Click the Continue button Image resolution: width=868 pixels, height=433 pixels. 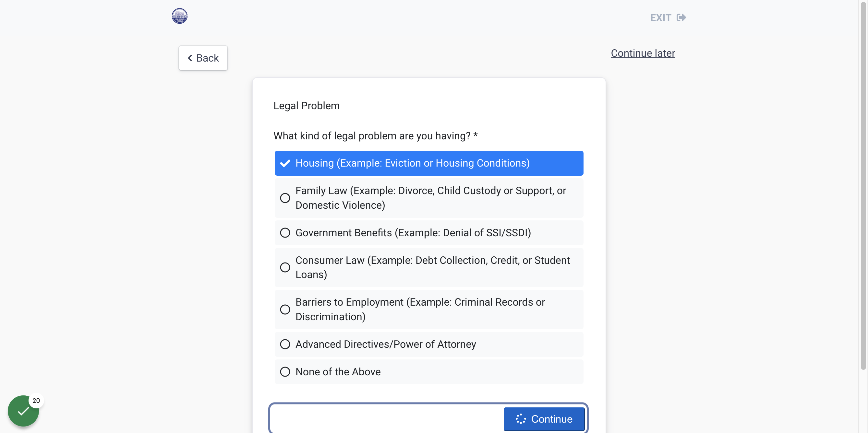point(544,419)
